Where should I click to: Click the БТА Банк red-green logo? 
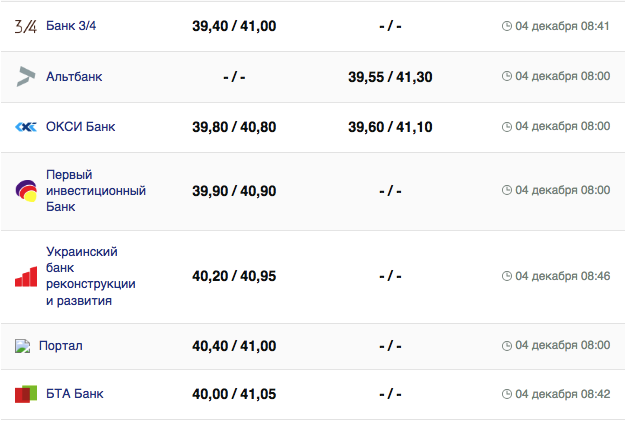26,394
